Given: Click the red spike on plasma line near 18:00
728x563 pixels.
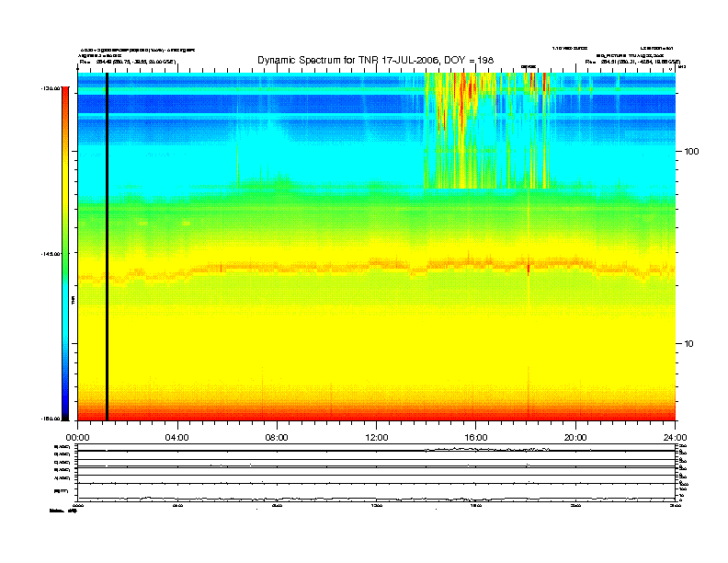Looking at the screenshot, I should [529, 269].
